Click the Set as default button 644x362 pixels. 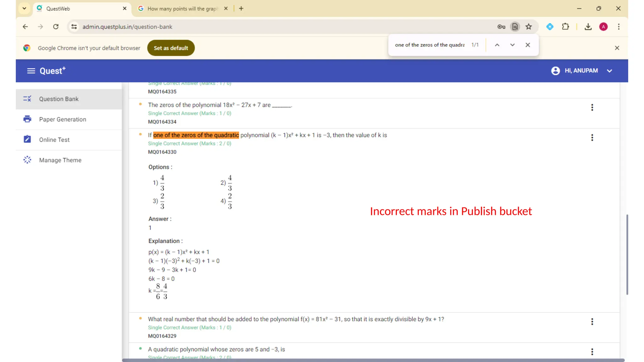coord(171,48)
